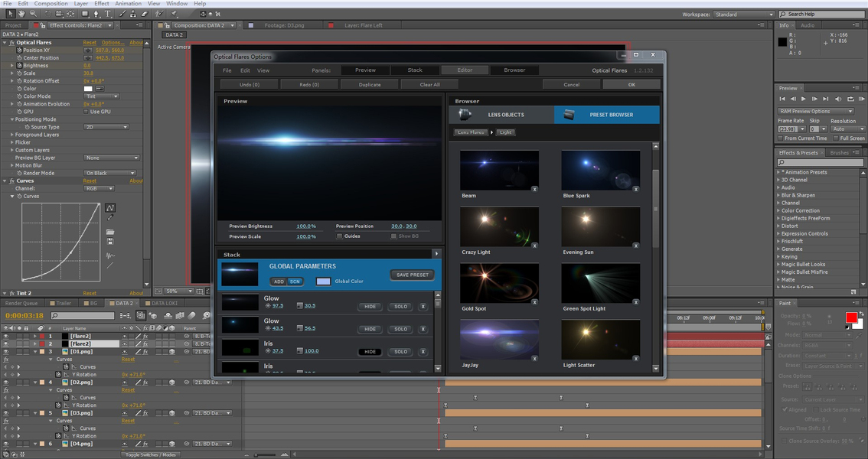
Task: Toggle visibility eye of D2.png layer
Action: click(6, 382)
